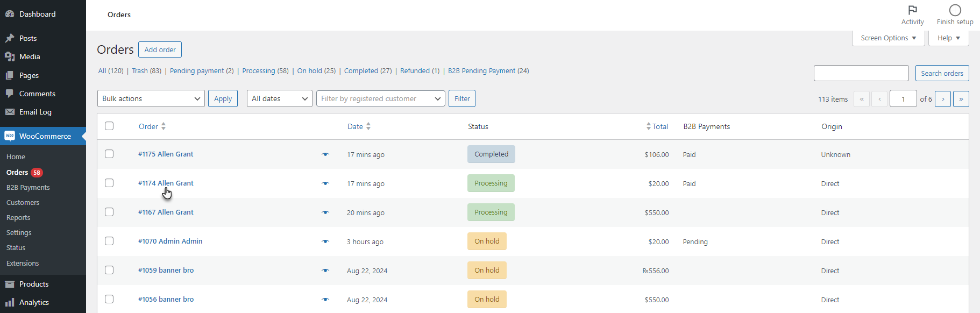Screen dimensions: 980x313
Task: Toggle the select all orders checkbox
Action: [109, 126]
